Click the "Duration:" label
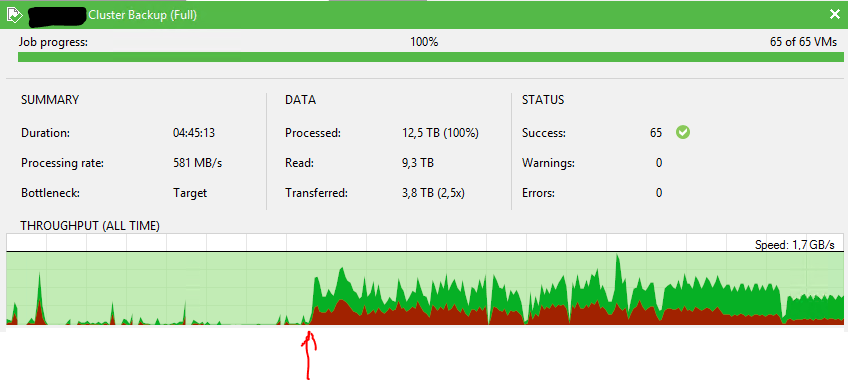 coord(45,133)
